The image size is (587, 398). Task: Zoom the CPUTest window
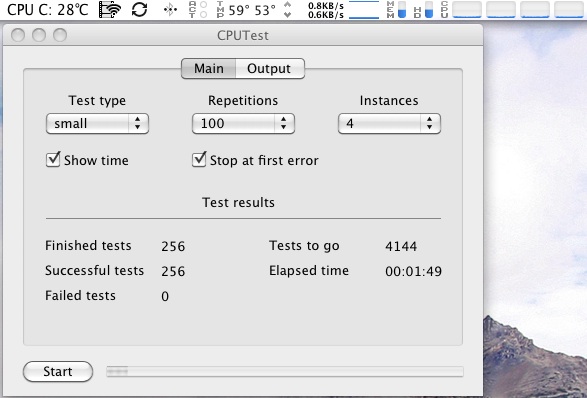tap(60, 35)
